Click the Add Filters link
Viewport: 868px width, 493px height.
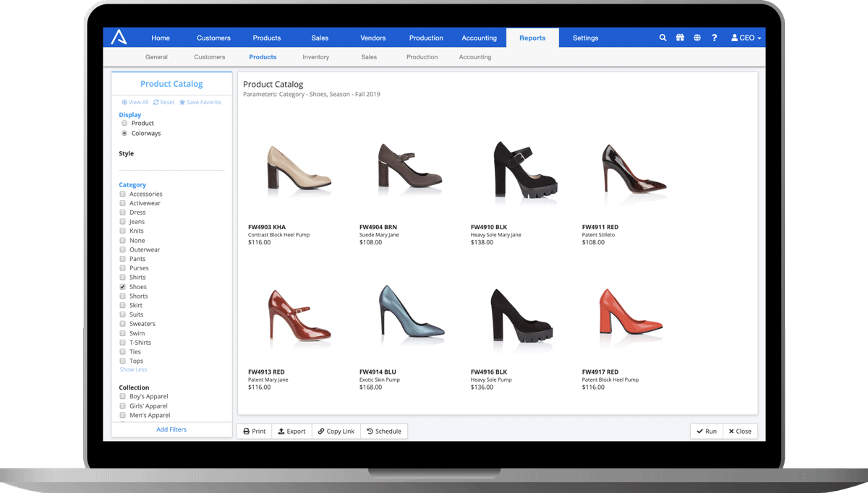click(171, 429)
